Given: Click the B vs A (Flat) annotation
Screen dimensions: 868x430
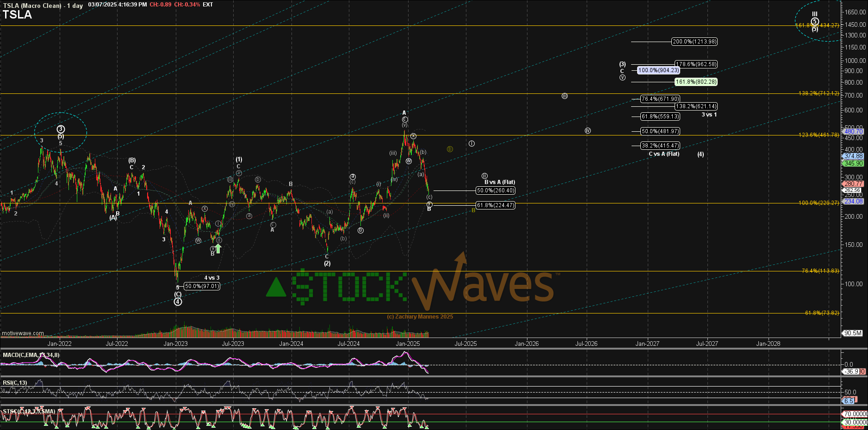Looking at the screenshot, I should pos(500,182).
